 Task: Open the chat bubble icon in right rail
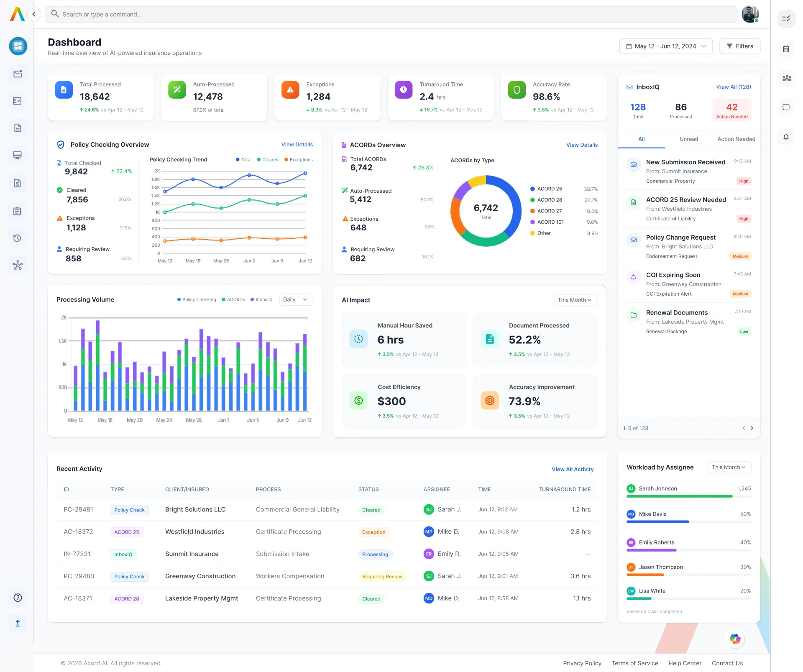tap(786, 107)
